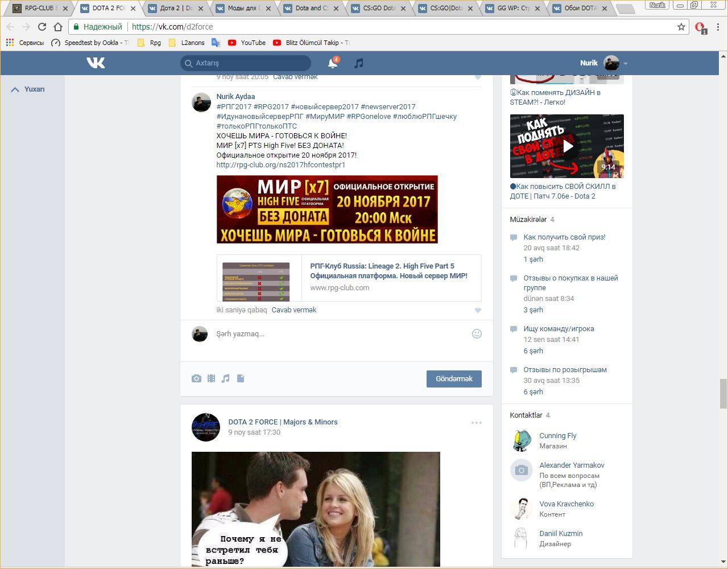
Task: Go to the browser home page
Action: tap(58, 27)
